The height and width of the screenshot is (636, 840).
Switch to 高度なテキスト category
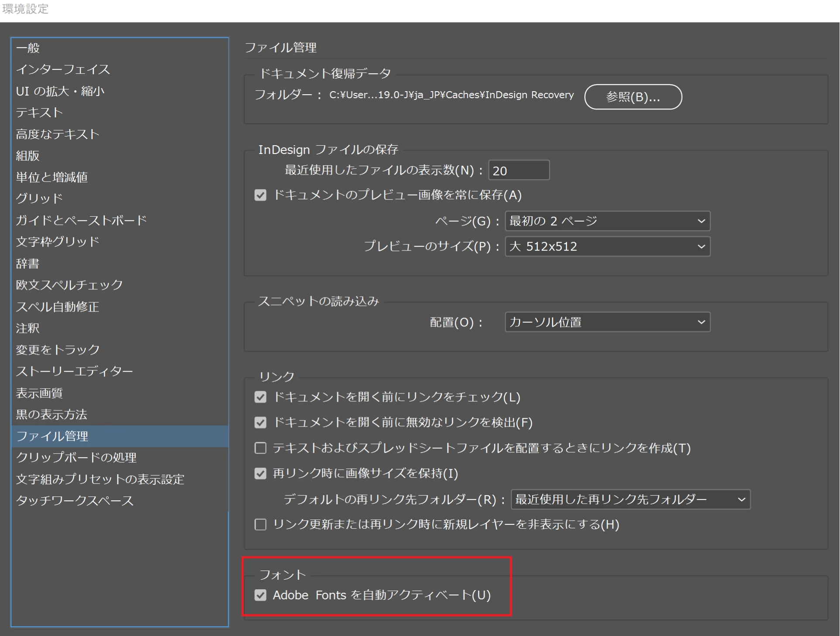pyautogui.click(x=58, y=134)
